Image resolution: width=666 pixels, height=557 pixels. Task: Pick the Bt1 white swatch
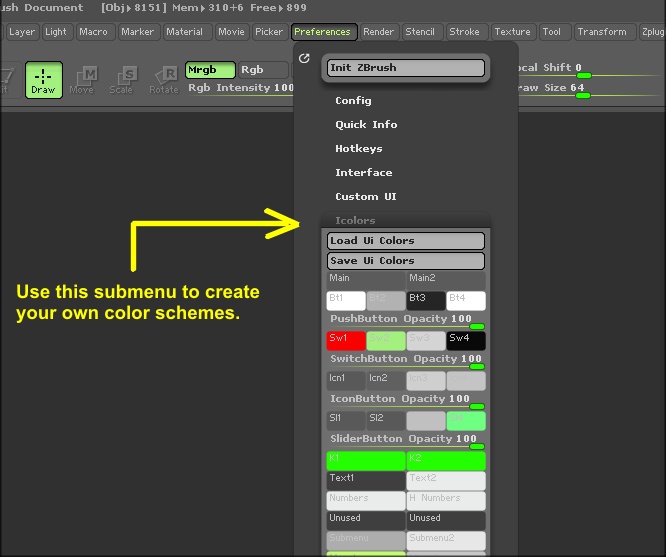(346, 301)
